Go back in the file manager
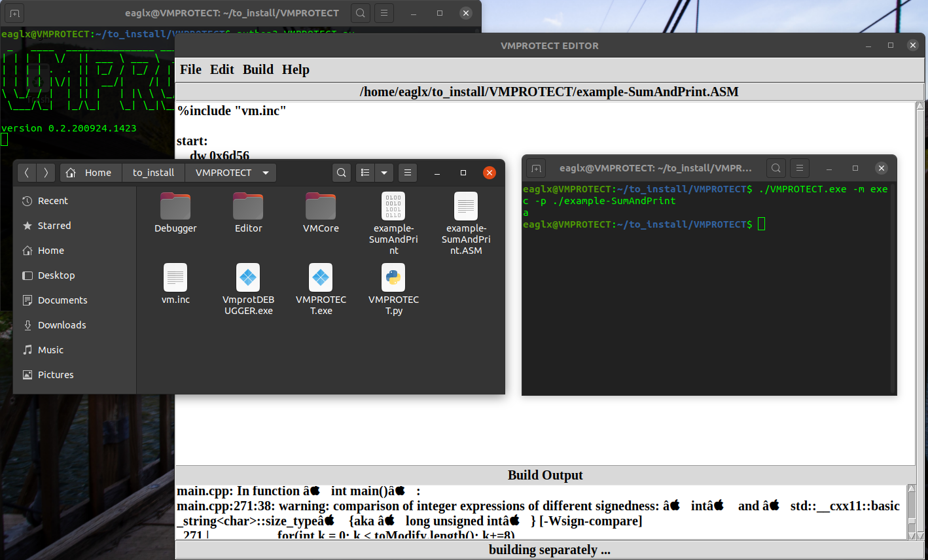 [x=27, y=173]
